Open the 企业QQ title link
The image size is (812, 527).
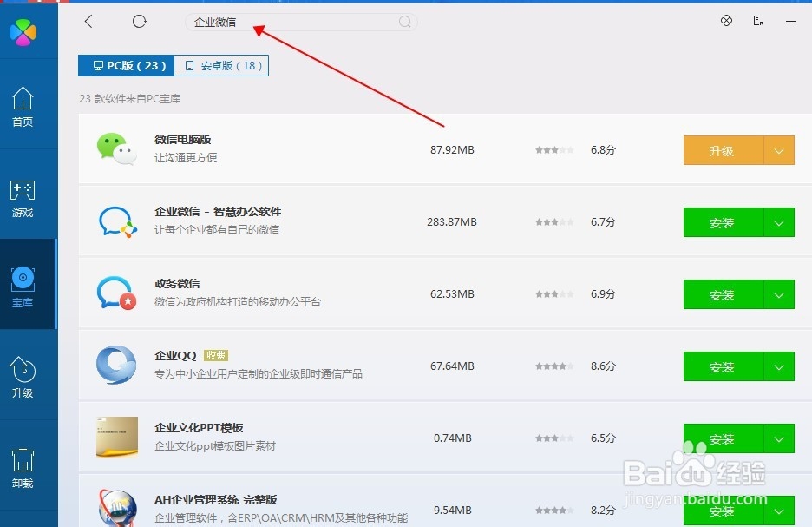pyautogui.click(x=175, y=355)
